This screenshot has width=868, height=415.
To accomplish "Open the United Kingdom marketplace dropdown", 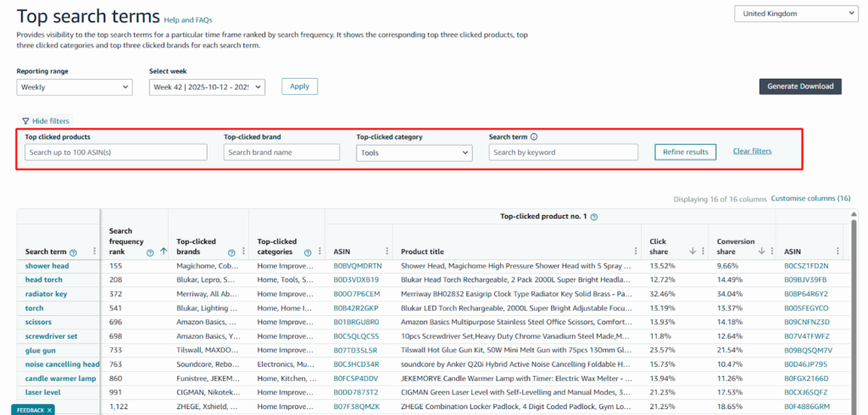I will point(795,14).
